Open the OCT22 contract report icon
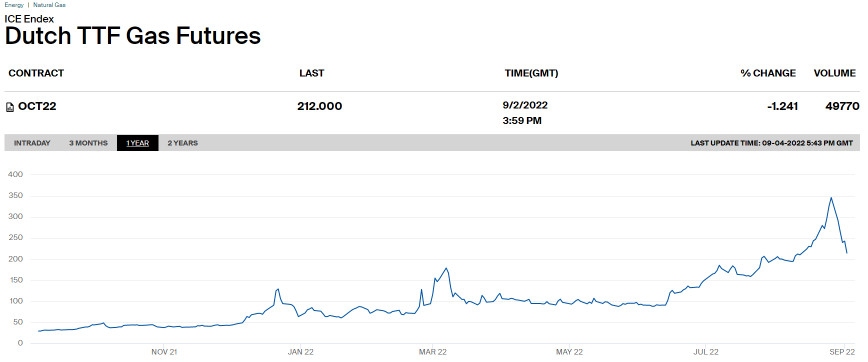This screenshot has height=362, width=868. click(9, 107)
